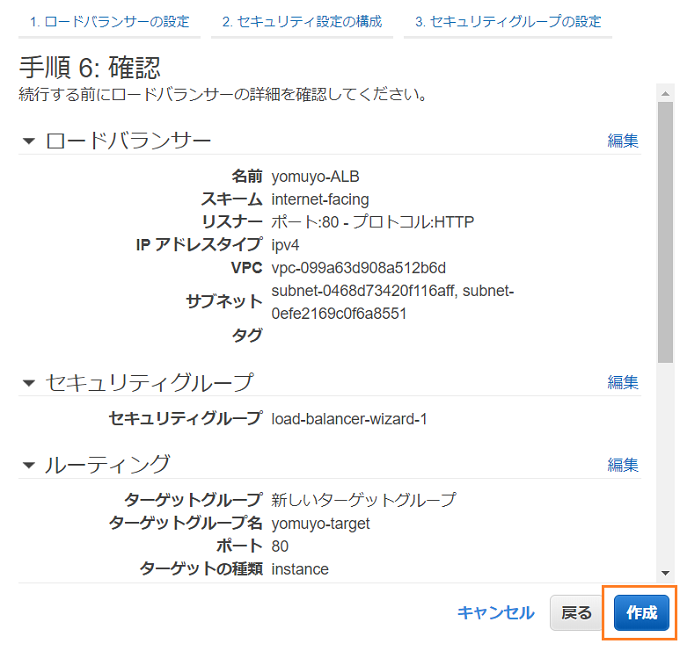This screenshot has height=651, width=680.
Task: Select the security group load-balancer-wizard-1
Action: click(349, 419)
